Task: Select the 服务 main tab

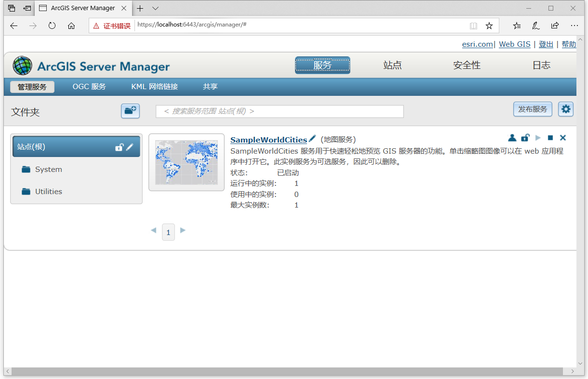Action: [322, 65]
